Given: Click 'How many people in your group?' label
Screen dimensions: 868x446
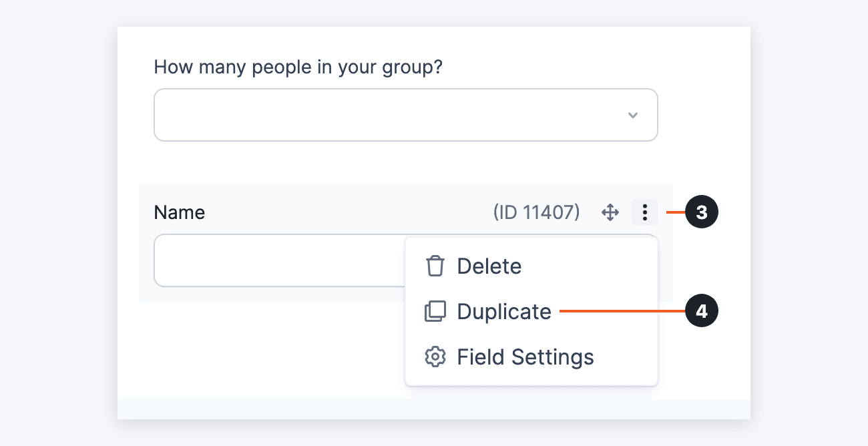Looking at the screenshot, I should point(298,67).
